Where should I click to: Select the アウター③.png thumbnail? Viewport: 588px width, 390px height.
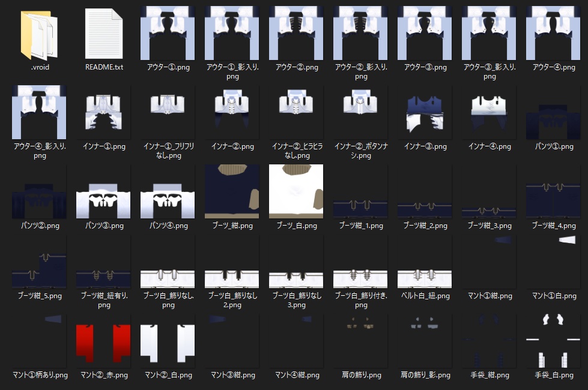pyautogui.click(x=425, y=33)
